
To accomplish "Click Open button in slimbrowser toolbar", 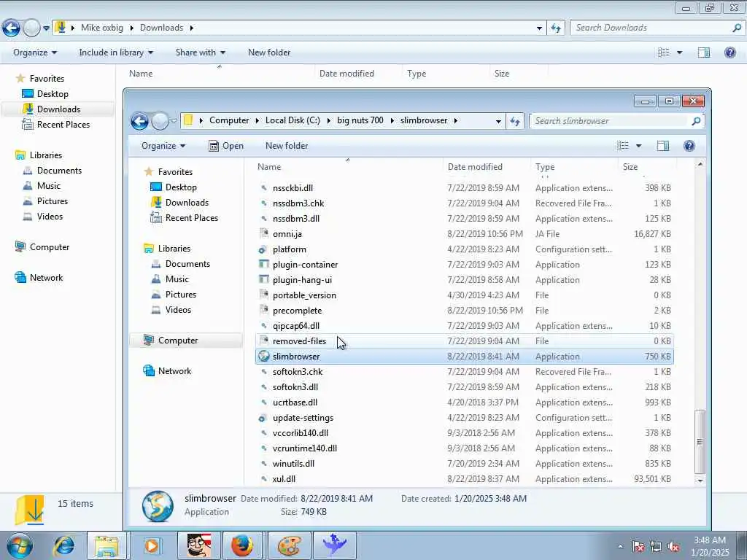I will [226, 146].
